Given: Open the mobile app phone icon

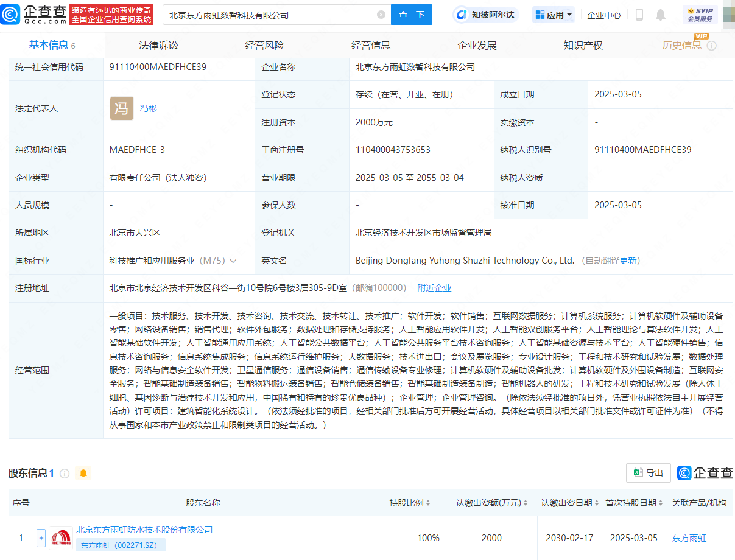Looking at the screenshot, I should 639,15.
